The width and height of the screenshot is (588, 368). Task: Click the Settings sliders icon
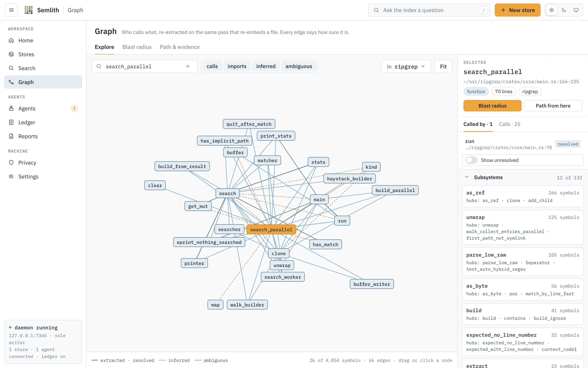tap(11, 176)
